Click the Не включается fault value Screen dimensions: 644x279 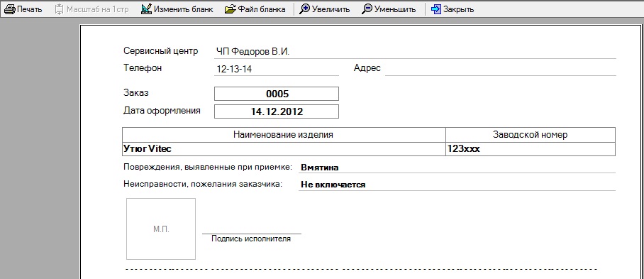click(x=333, y=185)
